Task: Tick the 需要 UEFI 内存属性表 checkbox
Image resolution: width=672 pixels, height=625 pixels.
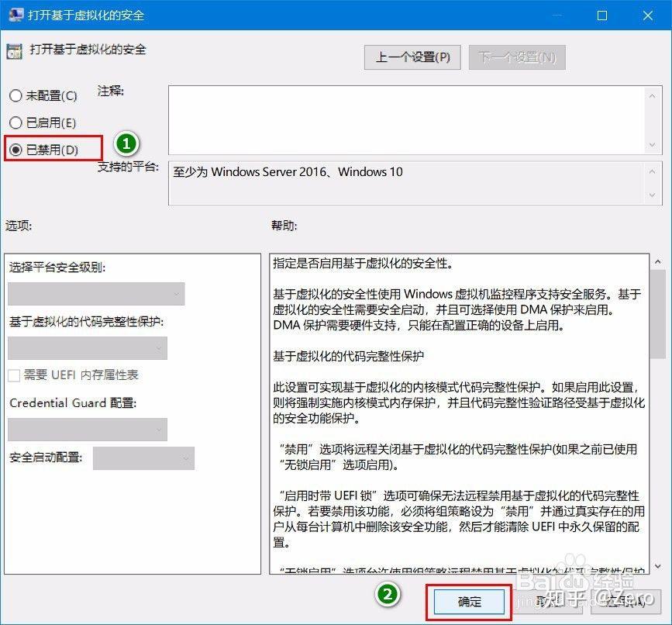Action: click(x=14, y=375)
